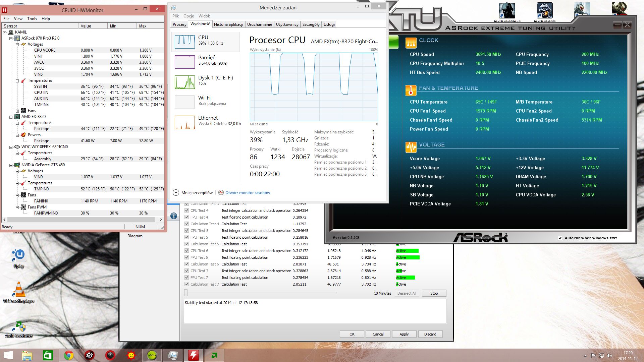644x362 pixels.
Task: Click the blue info icon beside the test list
Action: [x=174, y=216]
